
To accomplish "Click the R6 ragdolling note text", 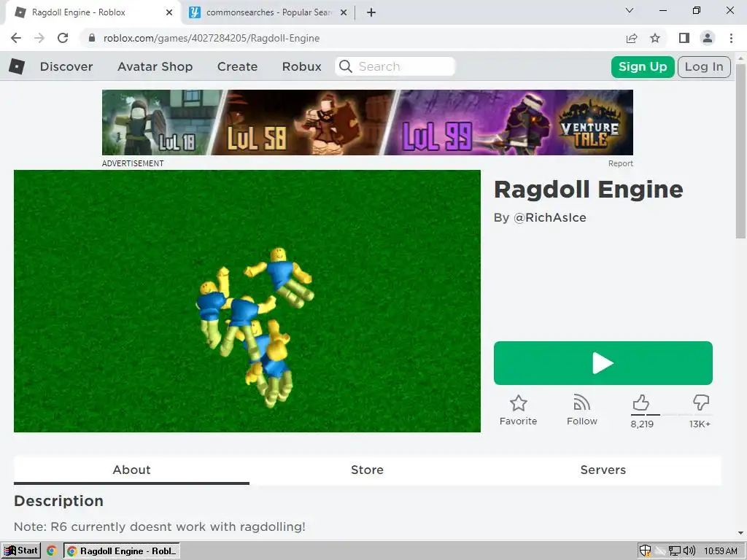I will [x=160, y=526].
